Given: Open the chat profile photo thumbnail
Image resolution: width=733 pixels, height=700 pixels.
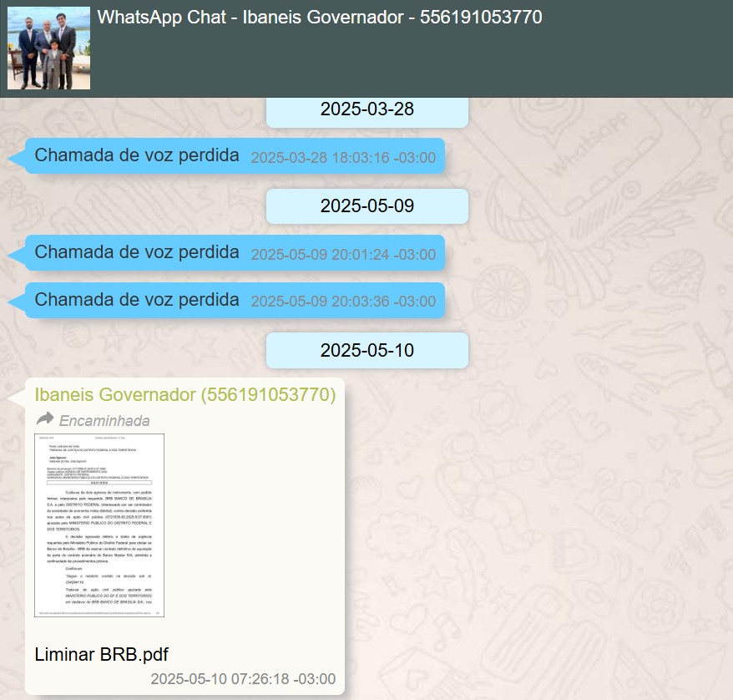Looking at the screenshot, I should click(48, 48).
